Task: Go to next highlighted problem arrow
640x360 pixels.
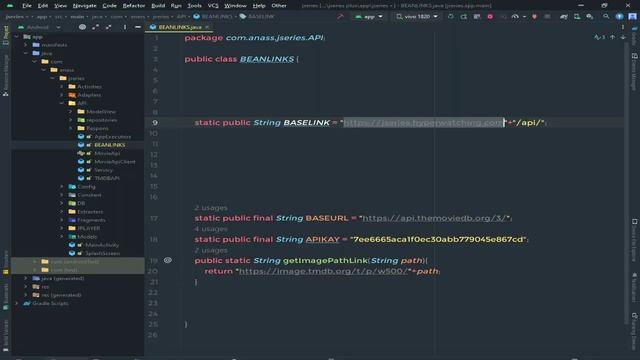Action: [622, 38]
